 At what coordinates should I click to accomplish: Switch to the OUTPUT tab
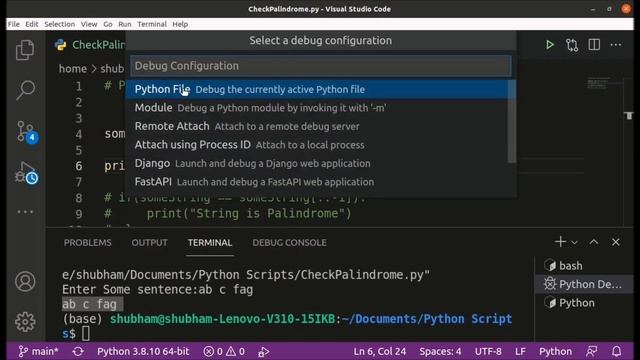[x=149, y=242]
